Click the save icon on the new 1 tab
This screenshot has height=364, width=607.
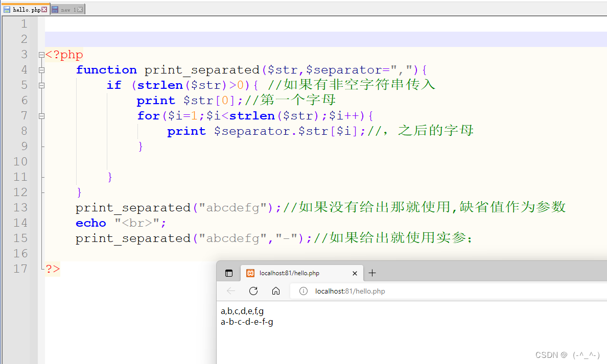55,9
